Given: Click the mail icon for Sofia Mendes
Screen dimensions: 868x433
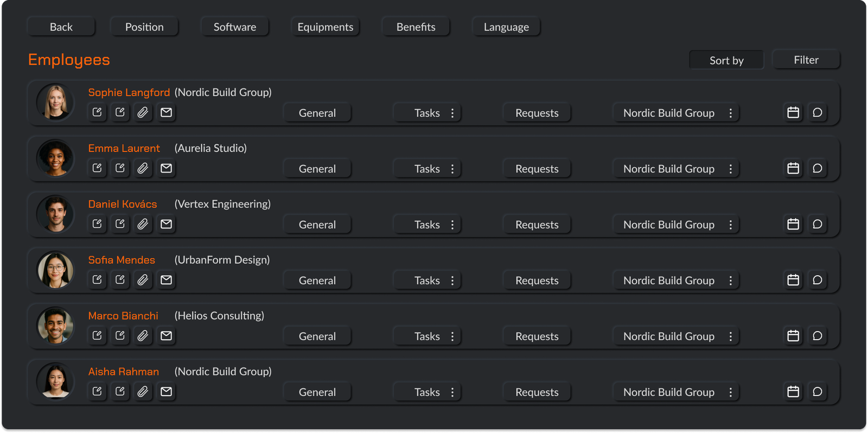Looking at the screenshot, I should (x=167, y=280).
